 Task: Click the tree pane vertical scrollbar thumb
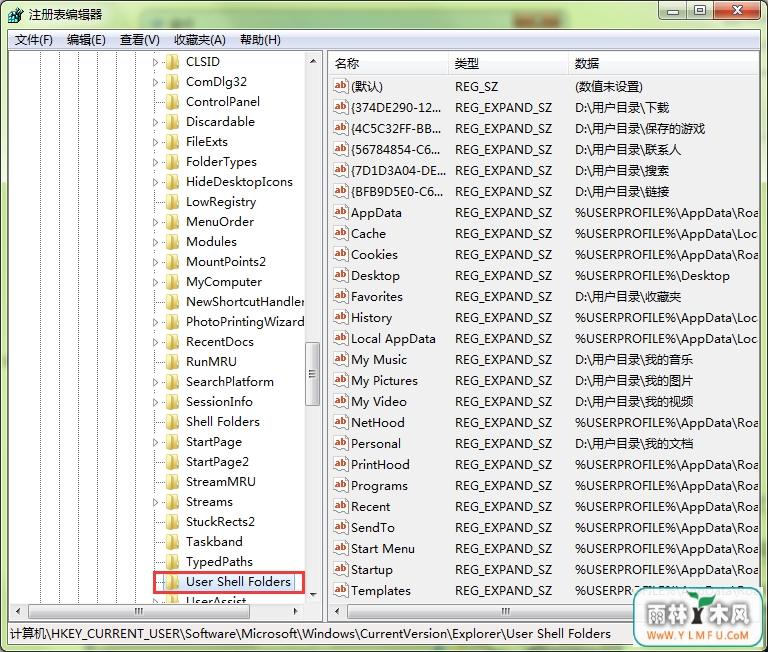pyautogui.click(x=312, y=374)
